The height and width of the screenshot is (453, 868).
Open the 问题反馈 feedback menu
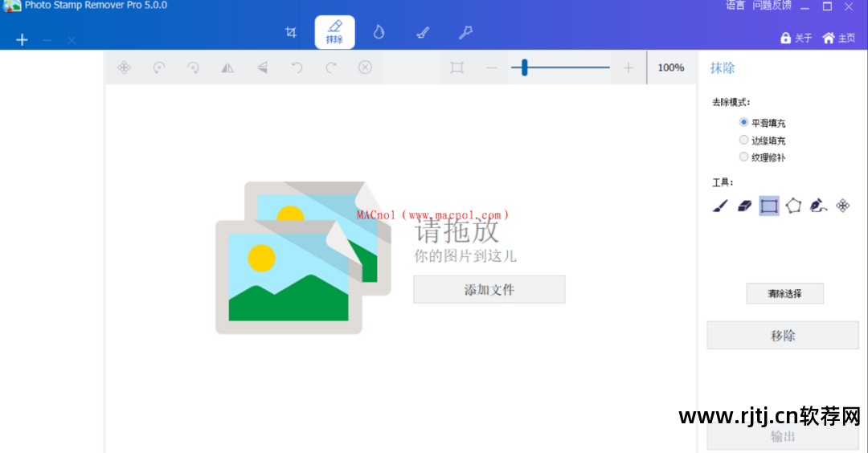point(772,6)
